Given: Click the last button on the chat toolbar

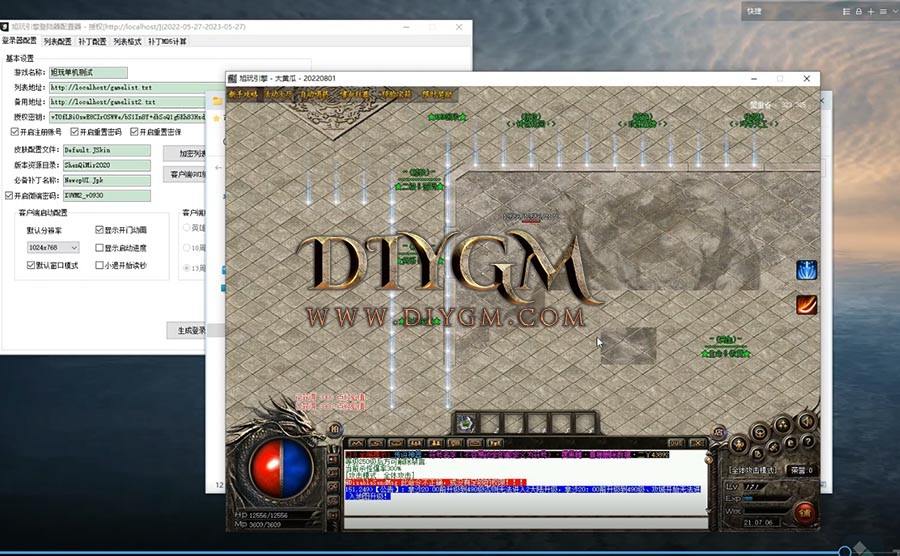Looking at the screenshot, I should (x=697, y=443).
